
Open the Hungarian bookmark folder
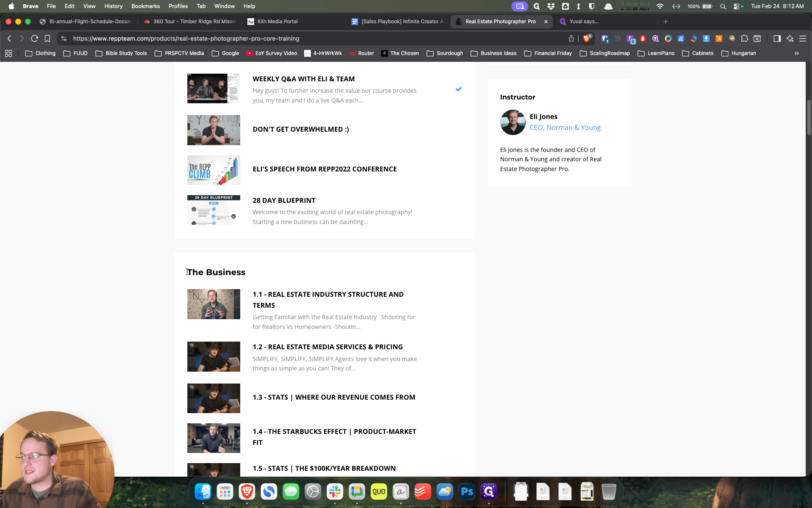(x=739, y=53)
